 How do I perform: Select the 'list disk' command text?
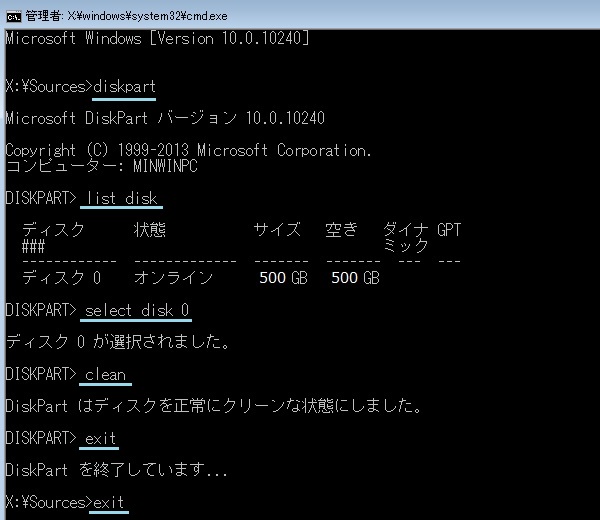click(120, 199)
